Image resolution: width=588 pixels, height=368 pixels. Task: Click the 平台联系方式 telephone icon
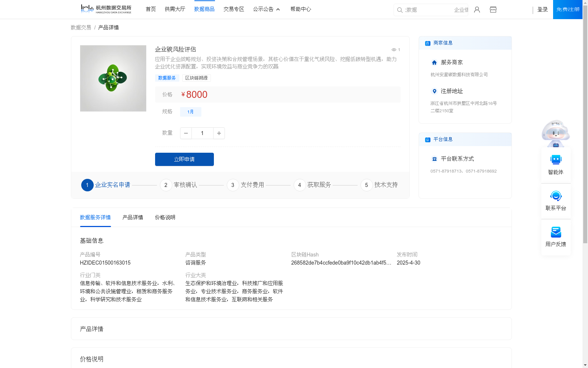[x=434, y=159]
